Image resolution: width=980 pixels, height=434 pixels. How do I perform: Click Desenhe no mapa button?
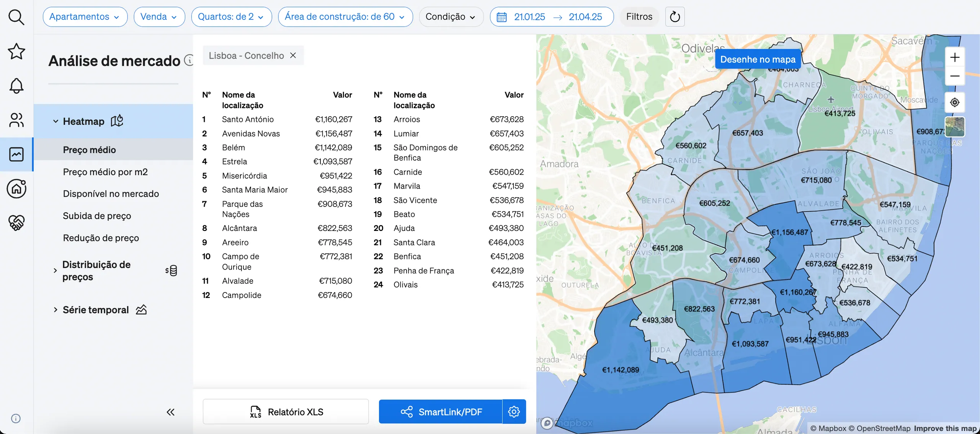[x=758, y=59]
